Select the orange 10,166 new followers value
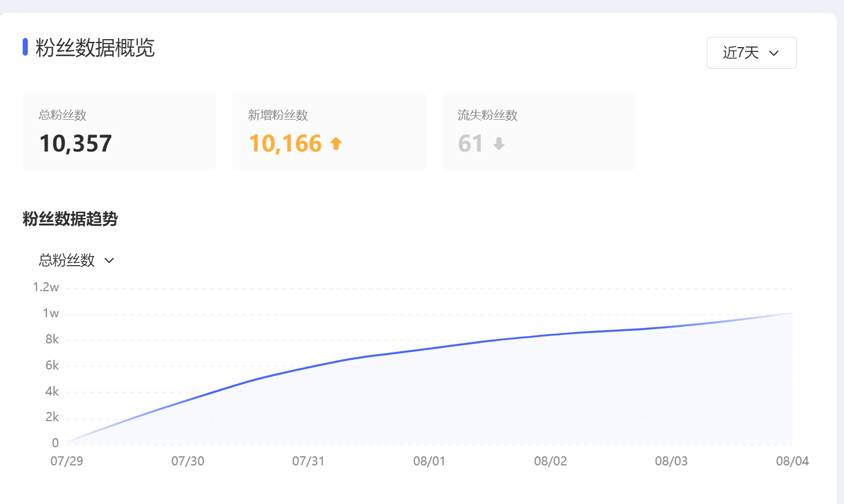844x504 pixels. point(285,144)
